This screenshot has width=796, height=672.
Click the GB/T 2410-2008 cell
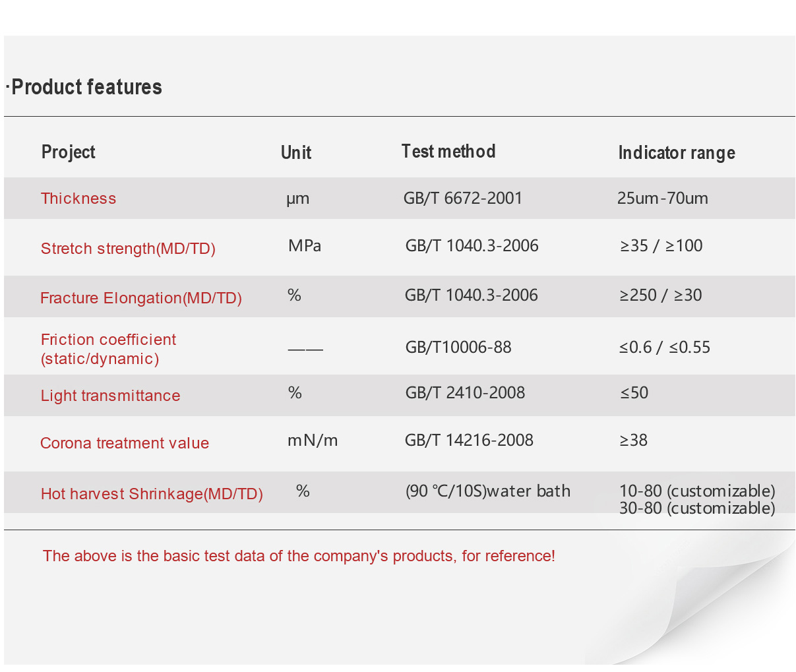[465, 392]
